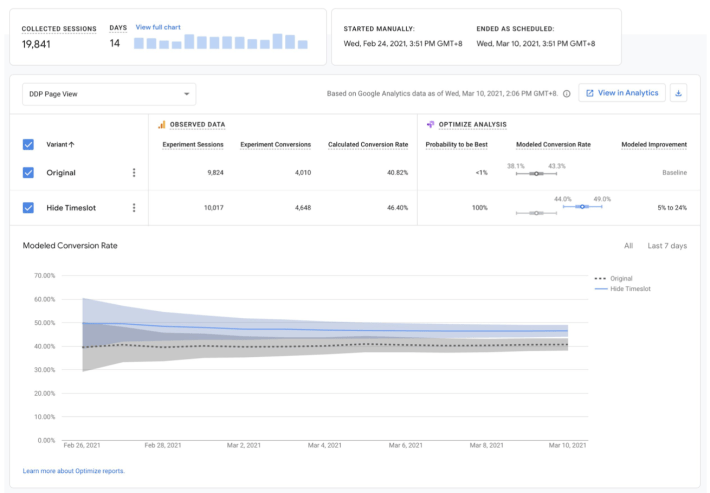Open the three-dot menu for Hide Timeslot
This screenshot has width=710, height=493.
tap(134, 208)
